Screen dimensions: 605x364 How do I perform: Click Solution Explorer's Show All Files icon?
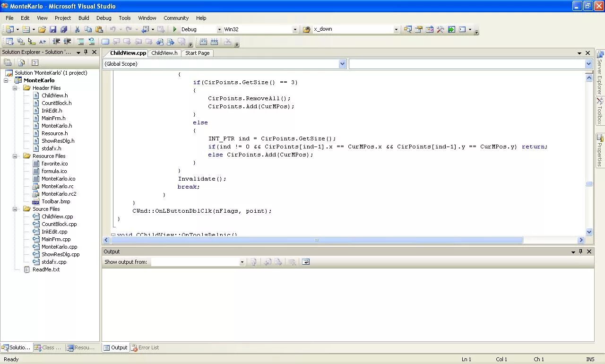pos(21,62)
